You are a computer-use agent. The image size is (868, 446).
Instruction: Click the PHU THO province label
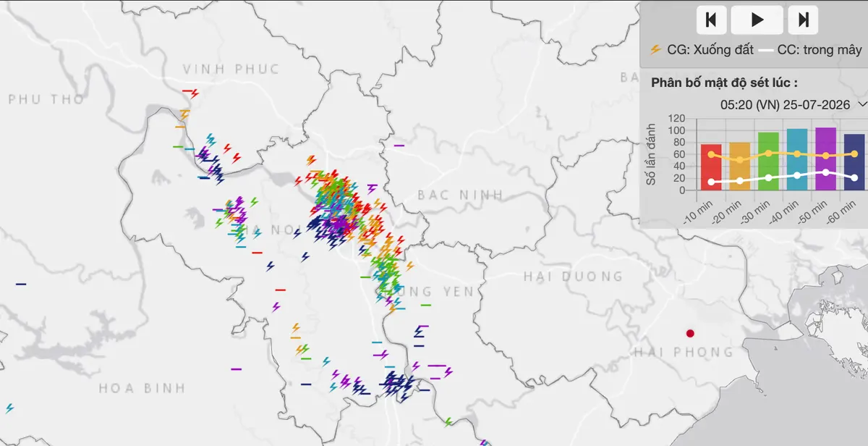tap(46, 99)
